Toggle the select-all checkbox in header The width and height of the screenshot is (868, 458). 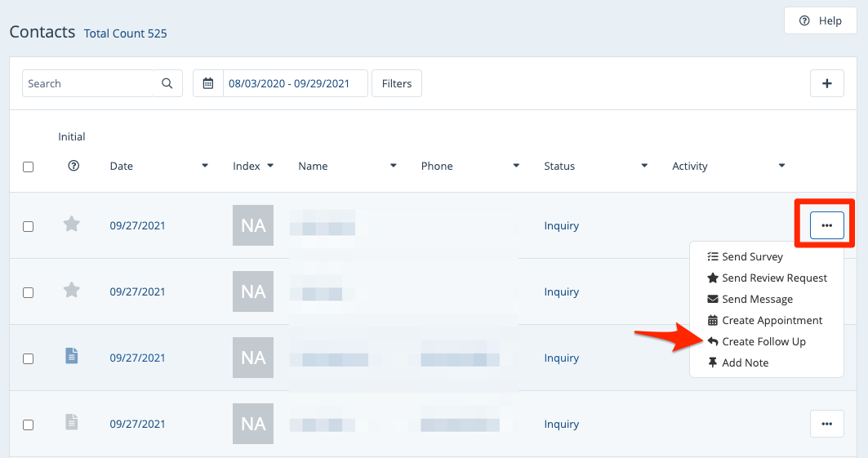pos(29,167)
